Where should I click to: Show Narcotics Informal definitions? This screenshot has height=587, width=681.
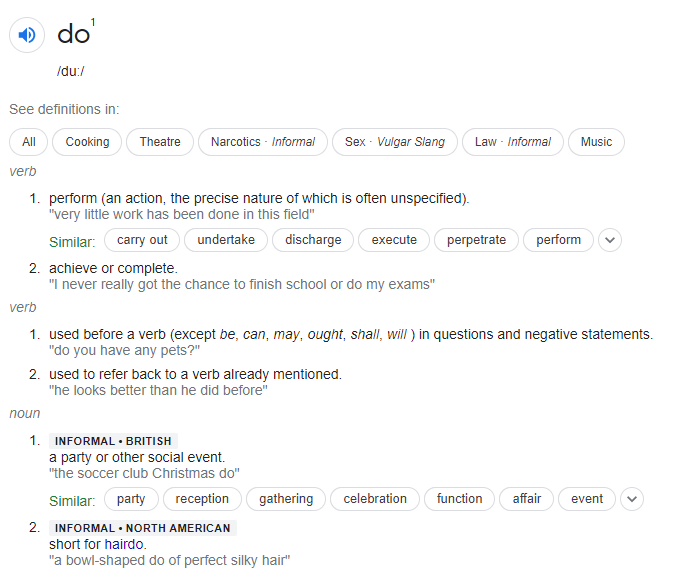pyautogui.click(x=263, y=142)
